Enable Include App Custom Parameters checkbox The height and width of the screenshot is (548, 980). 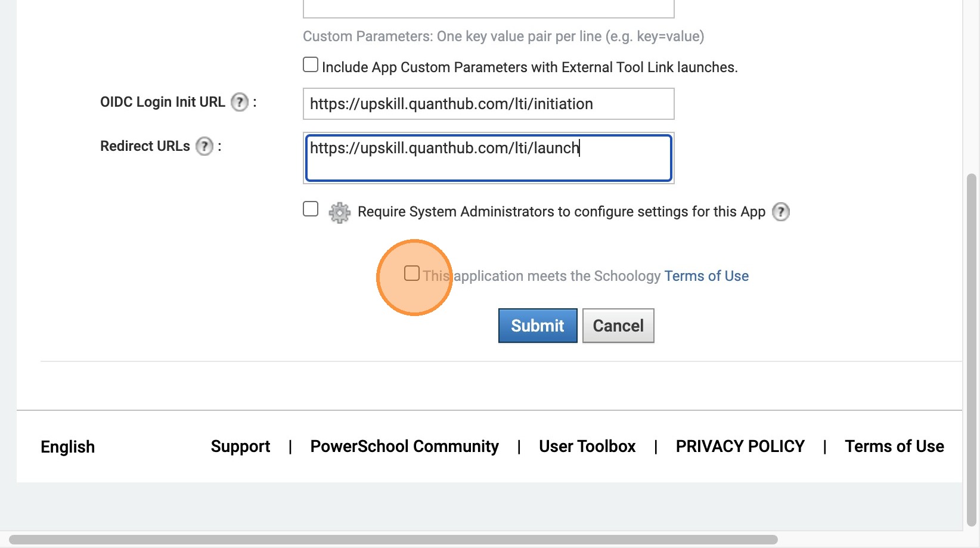pyautogui.click(x=311, y=65)
